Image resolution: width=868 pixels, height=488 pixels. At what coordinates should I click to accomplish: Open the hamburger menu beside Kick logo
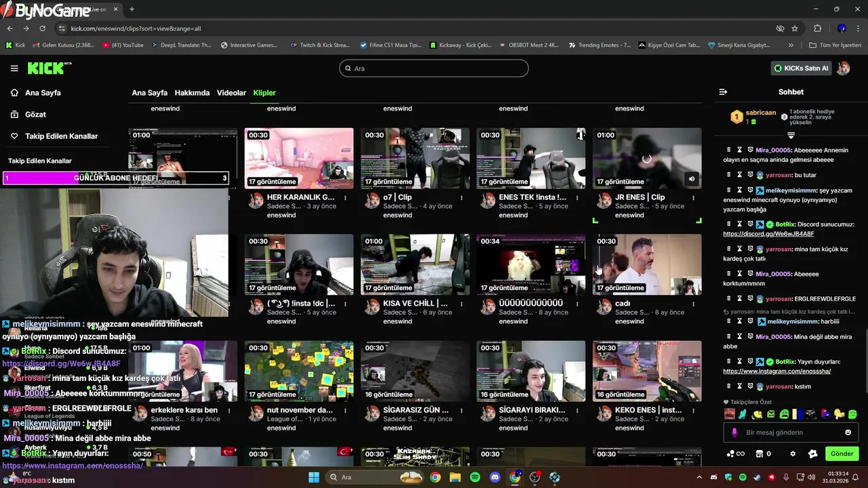click(x=14, y=68)
